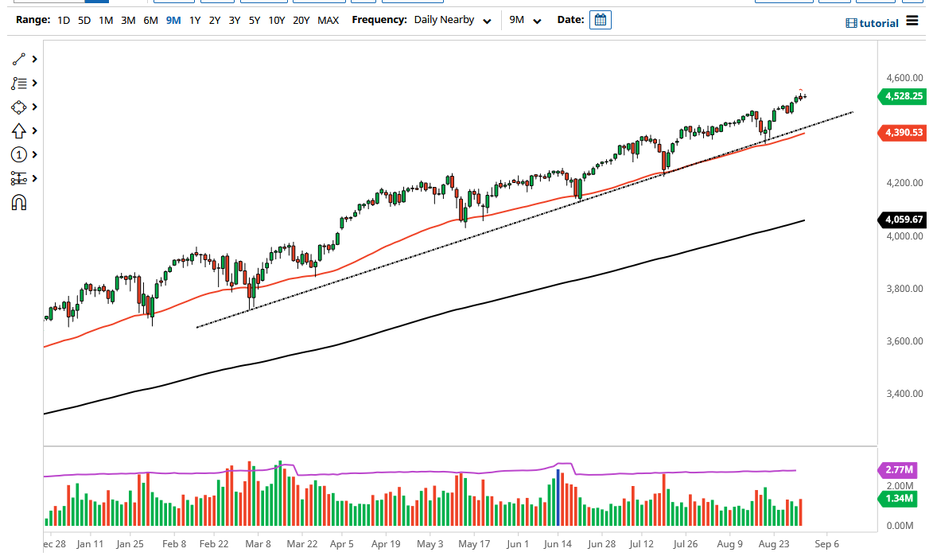
Task: Open the tutorial video
Action: click(x=872, y=23)
